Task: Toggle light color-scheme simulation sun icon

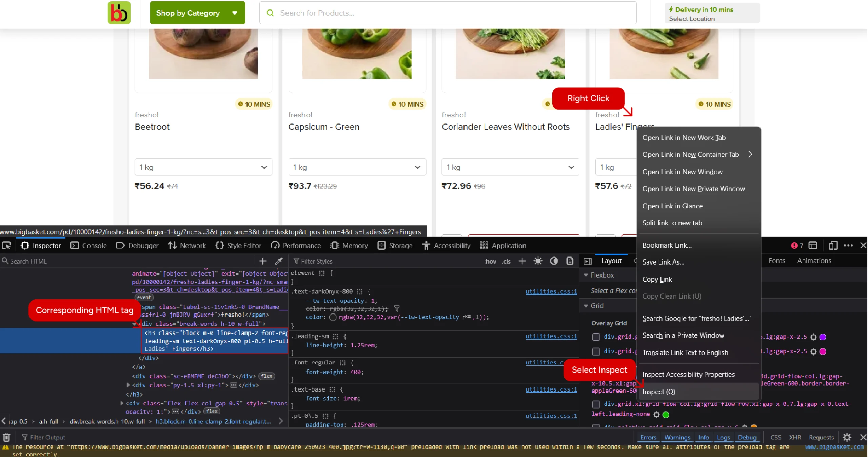Action: (538, 261)
